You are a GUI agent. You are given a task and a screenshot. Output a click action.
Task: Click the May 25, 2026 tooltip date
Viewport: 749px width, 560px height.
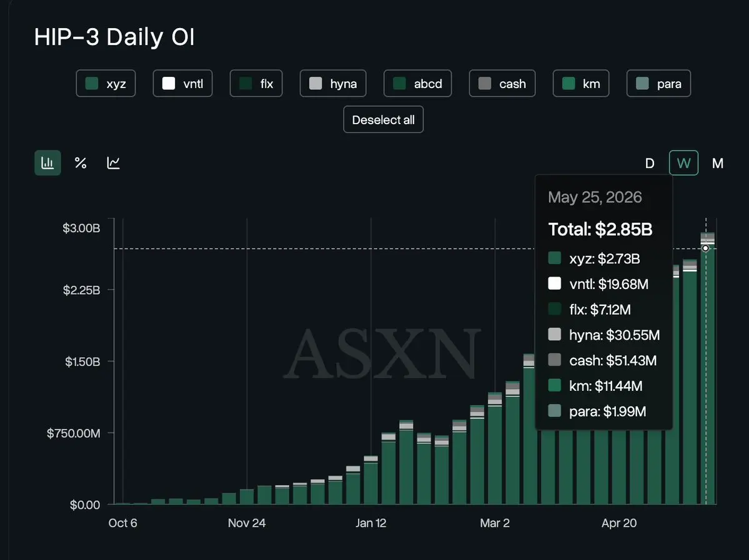click(x=595, y=197)
